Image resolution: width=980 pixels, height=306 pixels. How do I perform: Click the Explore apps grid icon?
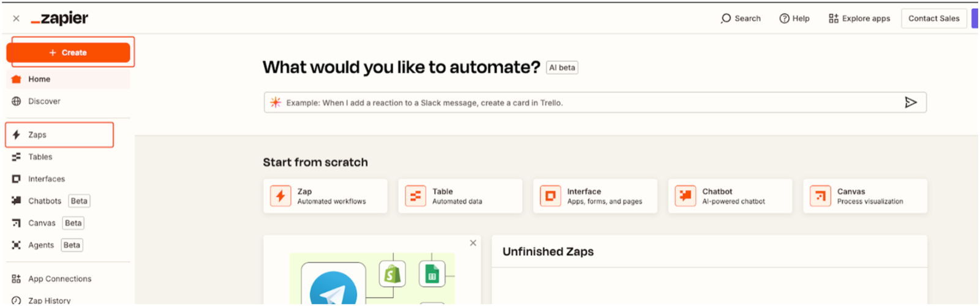click(834, 18)
